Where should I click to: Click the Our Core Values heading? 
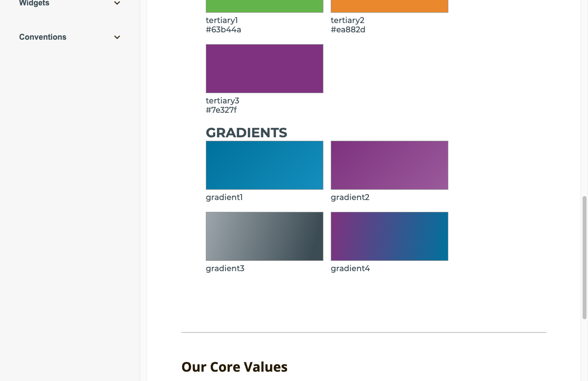pyautogui.click(x=234, y=366)
